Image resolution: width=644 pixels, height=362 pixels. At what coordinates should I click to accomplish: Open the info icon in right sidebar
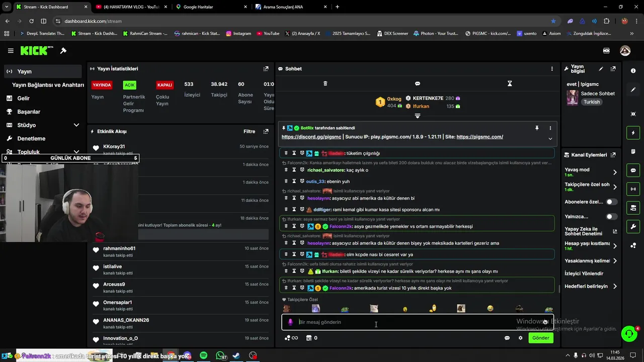tap(633, 71)
